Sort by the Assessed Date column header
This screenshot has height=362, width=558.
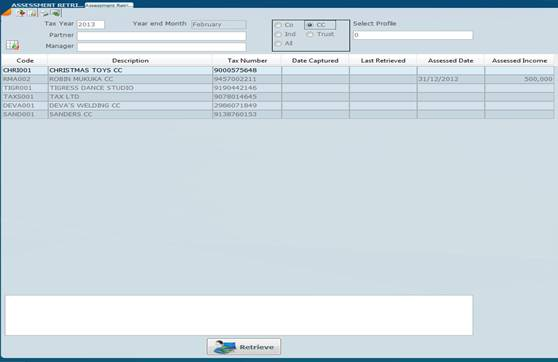pyautogui.click(x=451, y=61)
